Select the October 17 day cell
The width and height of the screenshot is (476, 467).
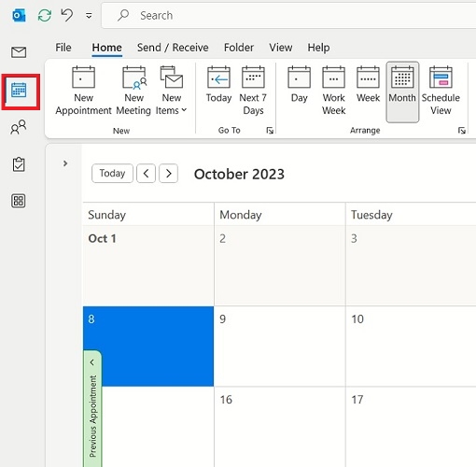(411, 427)
